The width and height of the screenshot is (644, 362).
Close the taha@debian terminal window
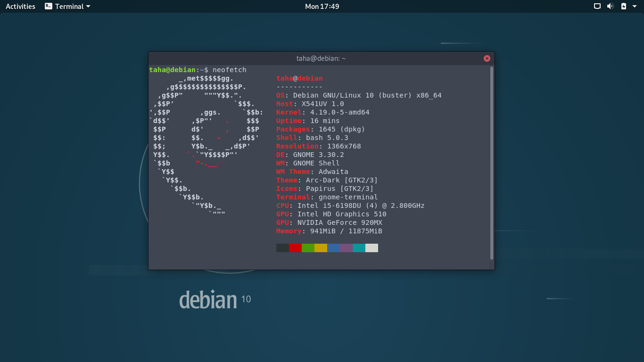tap(487, 58)
